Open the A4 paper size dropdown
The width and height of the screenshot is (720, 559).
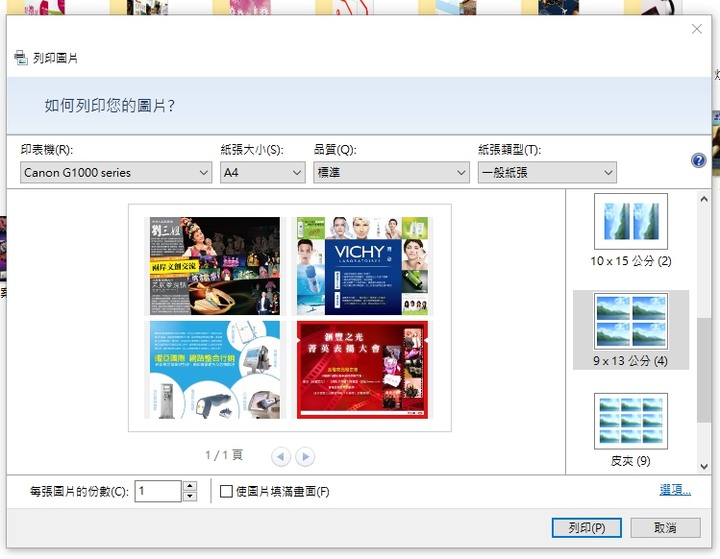(263, 173)
